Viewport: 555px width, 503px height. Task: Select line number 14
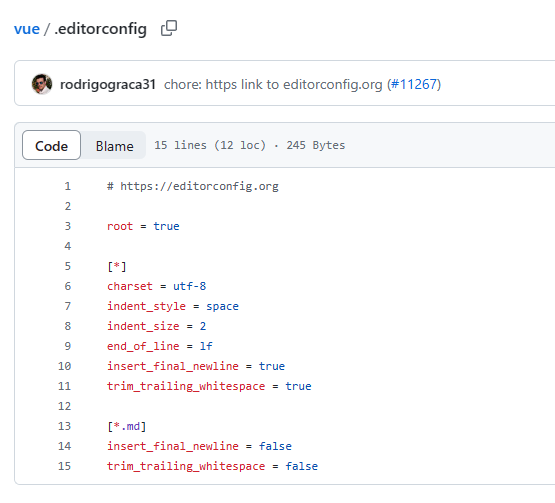click(x=64, y=446)
